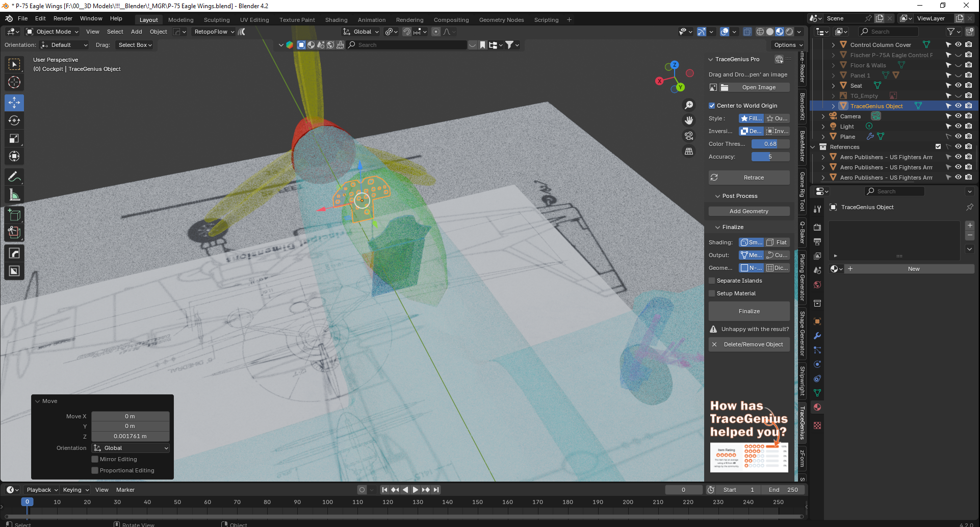Select the Add Cube tool
The image size is (980, 527).
point(14,215)
